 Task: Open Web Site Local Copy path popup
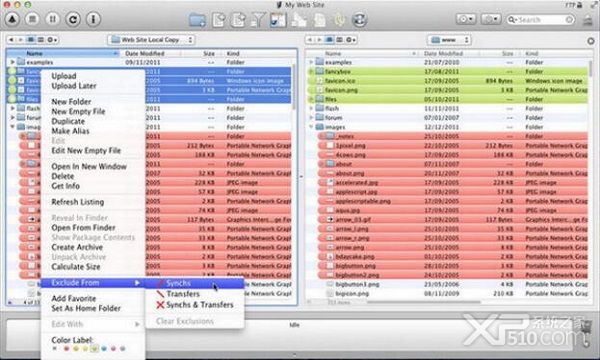[151, 40]
